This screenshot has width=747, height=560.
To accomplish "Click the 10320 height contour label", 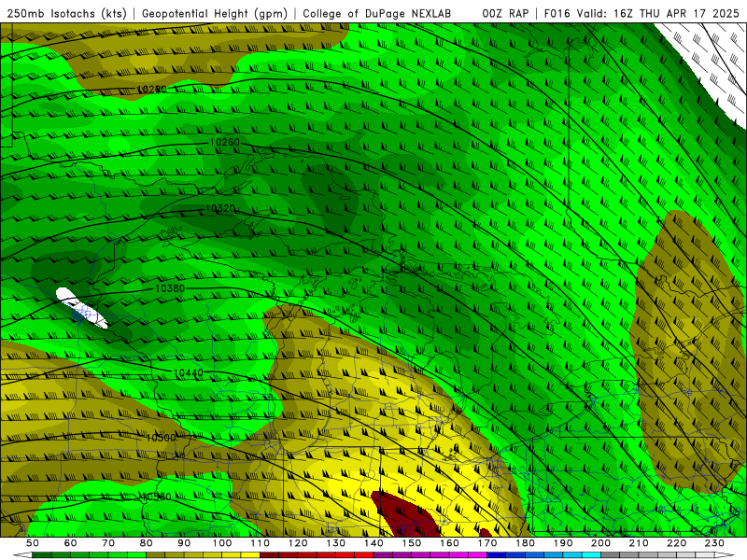I will (x=219, y=208).
